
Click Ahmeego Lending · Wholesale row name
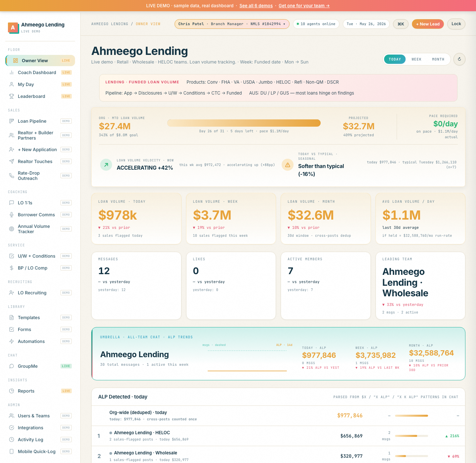pyautogui.click(x=145, y=453)
